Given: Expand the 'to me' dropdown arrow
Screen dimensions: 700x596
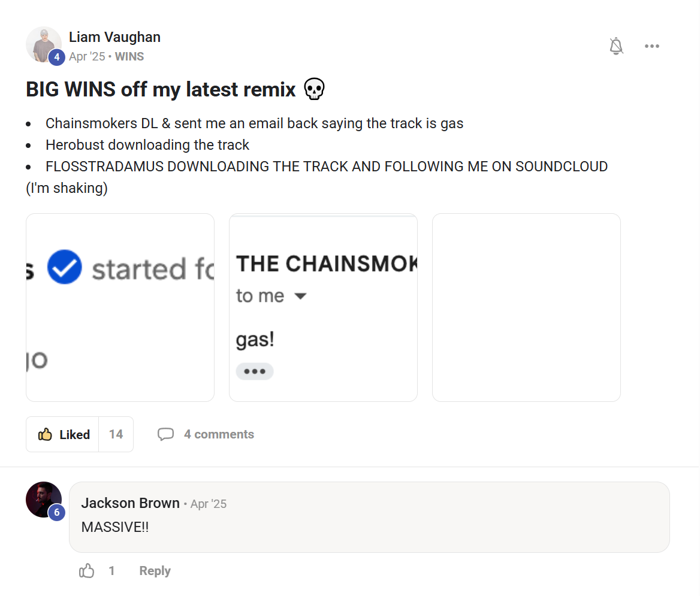Looking at the screenshot, I should [301, 297].
